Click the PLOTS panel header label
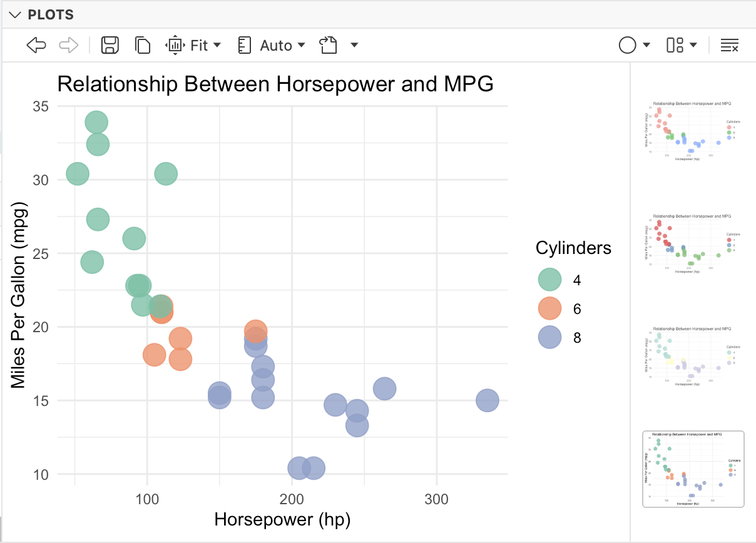The image size is (756, 543). (x=51, y=15)
